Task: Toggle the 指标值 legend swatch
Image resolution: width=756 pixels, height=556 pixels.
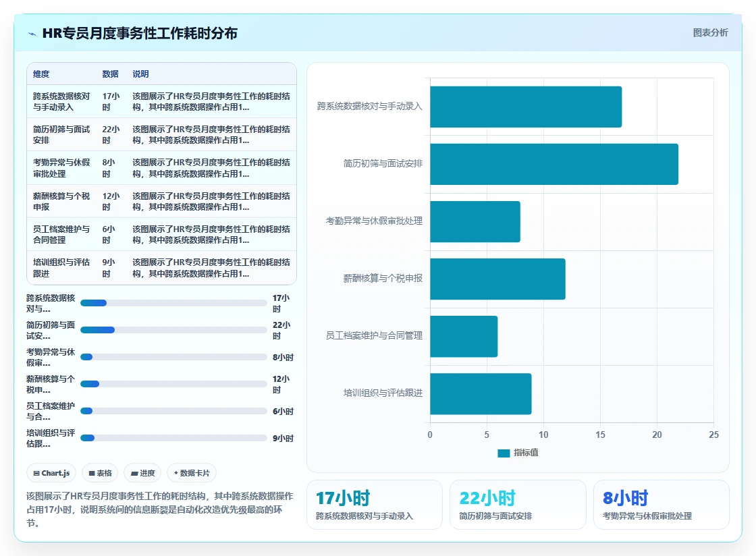Action: click(x=504, y=453)
